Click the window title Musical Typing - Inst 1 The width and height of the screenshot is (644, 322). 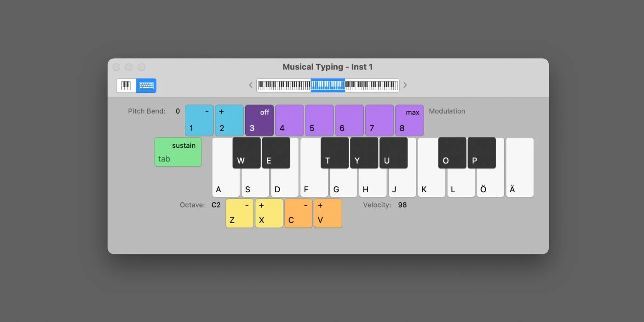click(x=328, y=67)
